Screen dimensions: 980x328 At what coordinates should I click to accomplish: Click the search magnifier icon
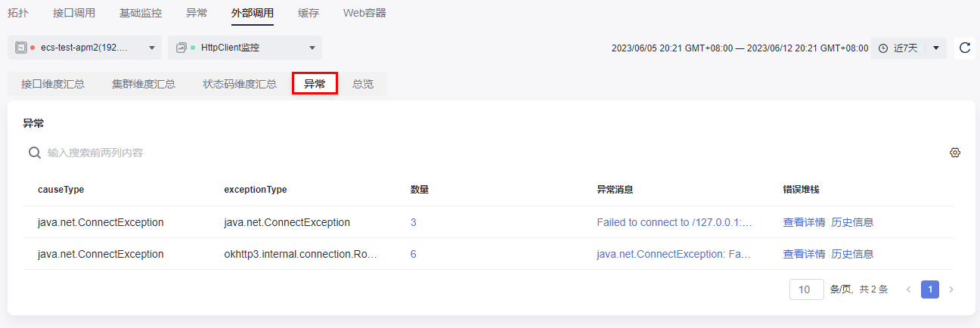34,153
